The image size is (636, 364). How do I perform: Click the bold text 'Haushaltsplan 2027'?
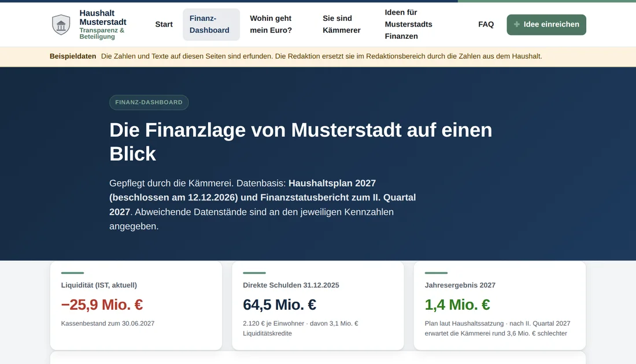[x=332, y=183]
